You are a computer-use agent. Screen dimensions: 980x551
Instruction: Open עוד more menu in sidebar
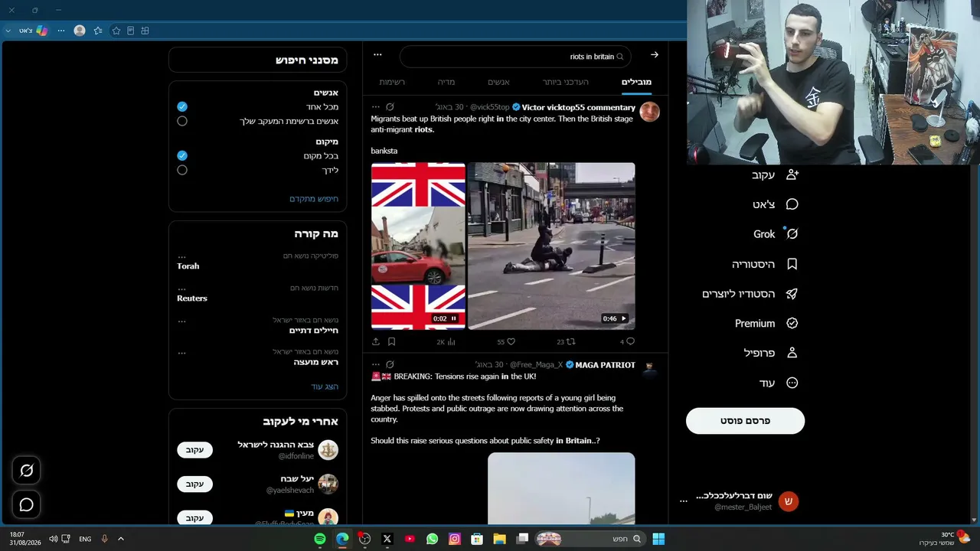(x=779, y=383)
